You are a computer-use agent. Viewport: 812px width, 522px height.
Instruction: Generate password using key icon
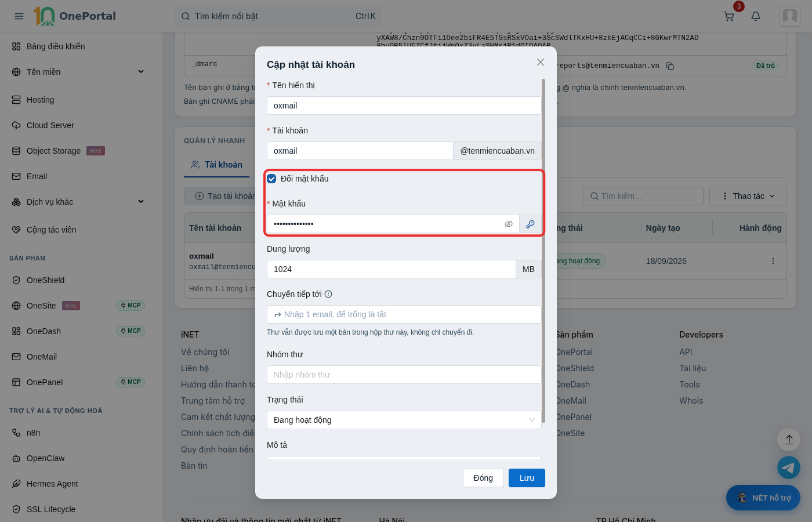pyautogui.click(x=530, y=224)
